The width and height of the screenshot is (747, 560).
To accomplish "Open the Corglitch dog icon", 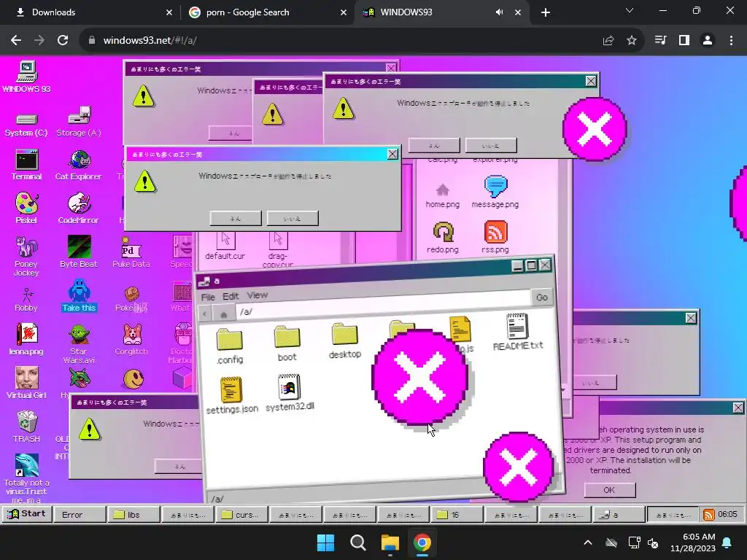I will (131, 340).
